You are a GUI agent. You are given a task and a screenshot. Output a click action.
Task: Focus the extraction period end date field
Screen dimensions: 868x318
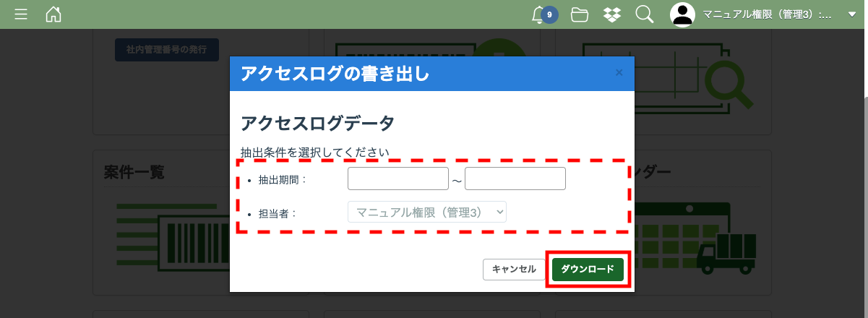[x=515, y=179]
